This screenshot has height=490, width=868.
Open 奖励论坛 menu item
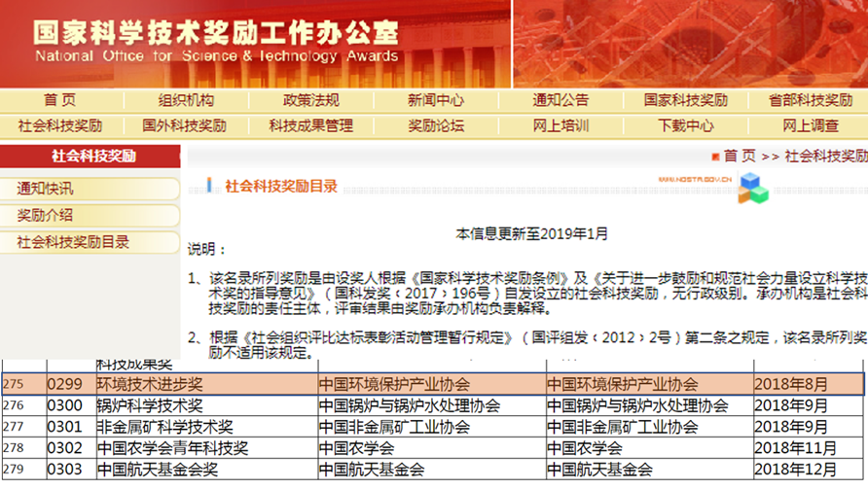pyautogui.click(x=436, y=125)
